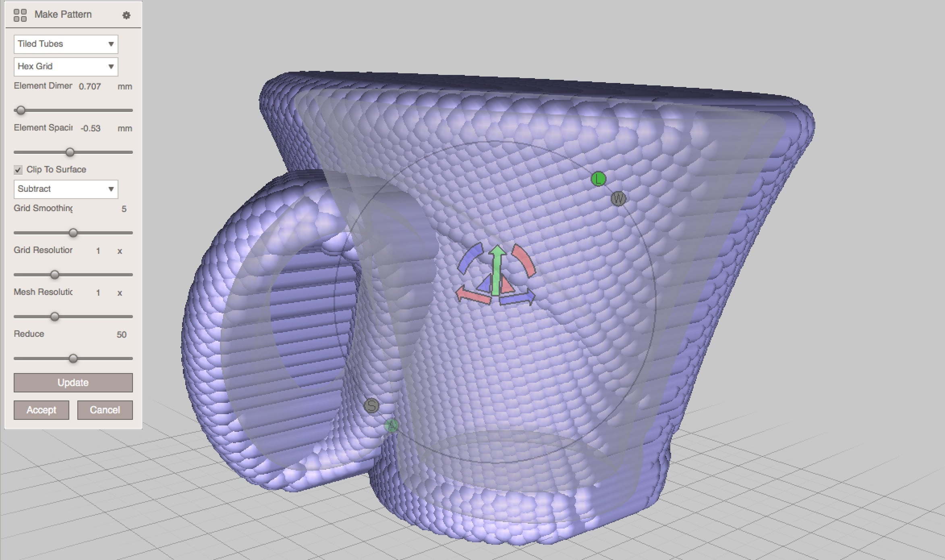Click the green L marker on the model

click(598, 179)
